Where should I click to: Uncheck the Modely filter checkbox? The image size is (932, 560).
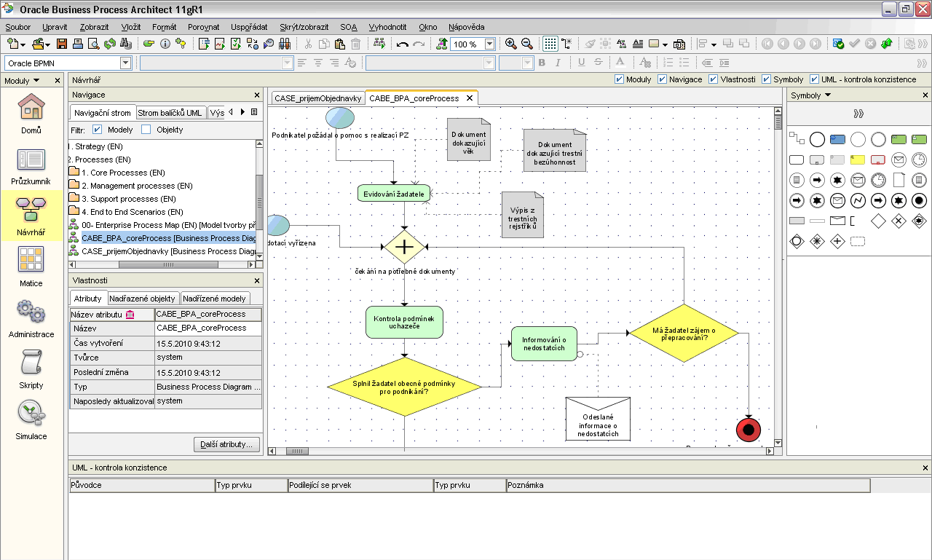click(x=98, y=130)
